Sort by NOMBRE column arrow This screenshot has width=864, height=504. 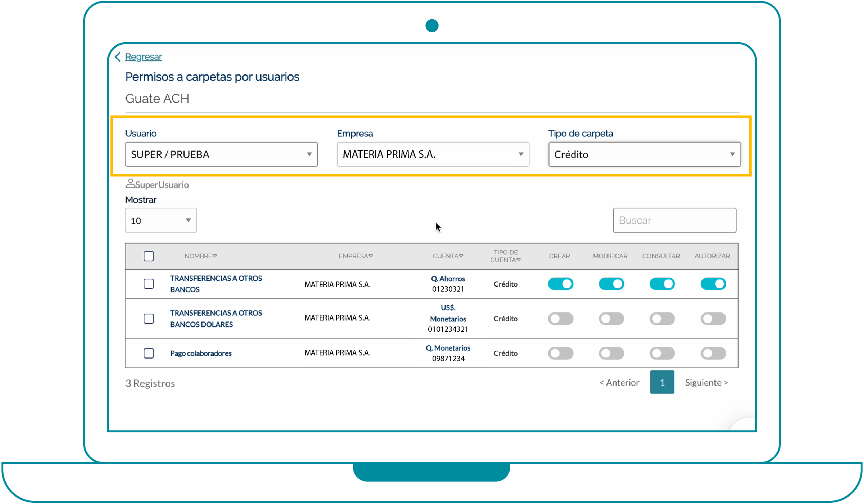tap(215, 256)
